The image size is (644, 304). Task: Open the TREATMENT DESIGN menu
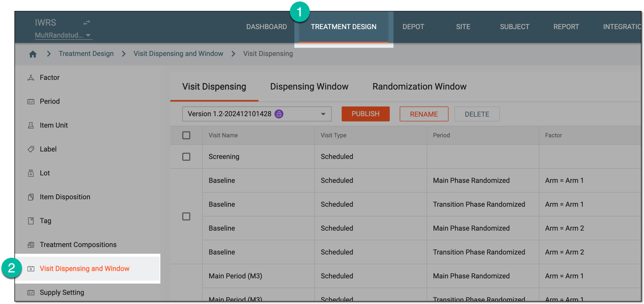point(343,27)
